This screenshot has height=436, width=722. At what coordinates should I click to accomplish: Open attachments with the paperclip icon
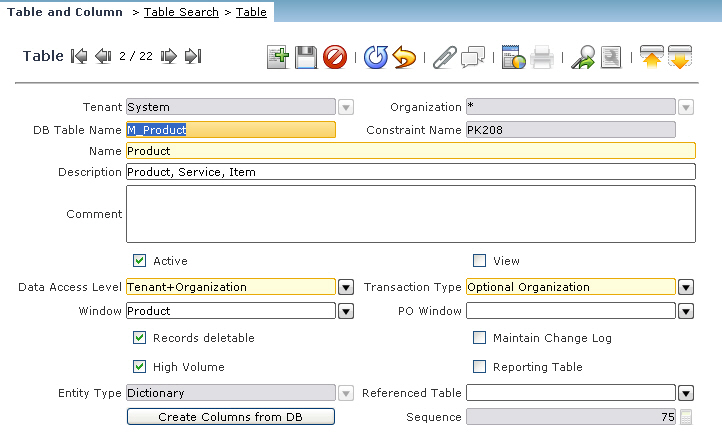tap(444, 57)
